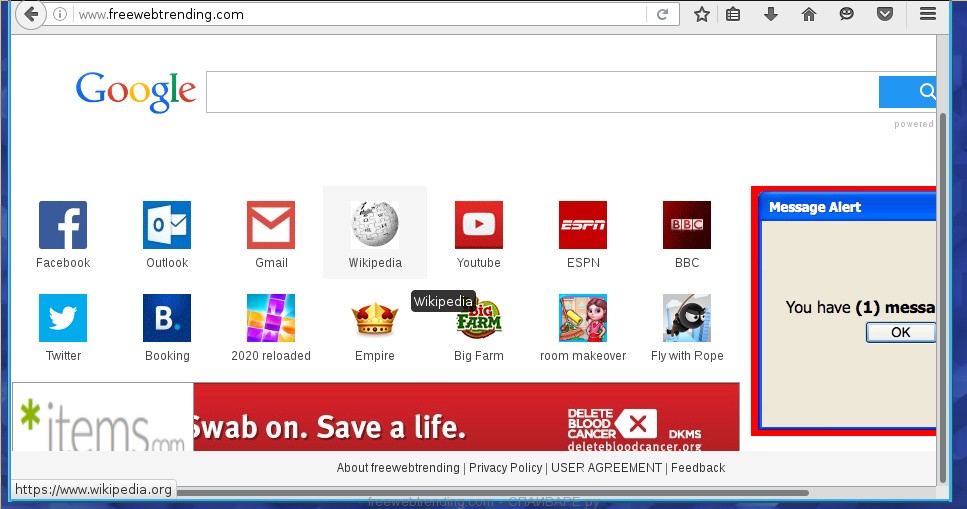Image resolution: width=967 pixels, height=509 pixels.
Task: Launch the room makeover game icon
Action: click(x=583, y=318)
